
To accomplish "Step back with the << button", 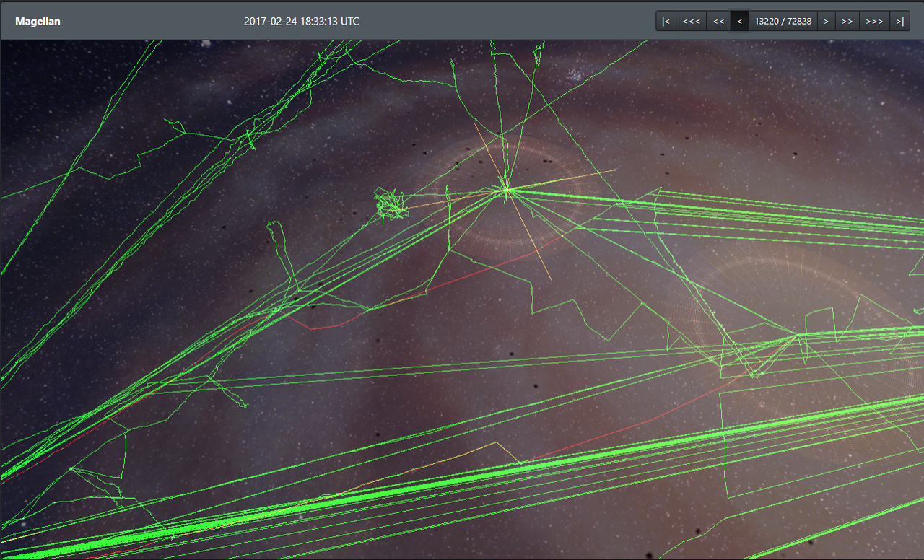I will click(x=718, y=21).
